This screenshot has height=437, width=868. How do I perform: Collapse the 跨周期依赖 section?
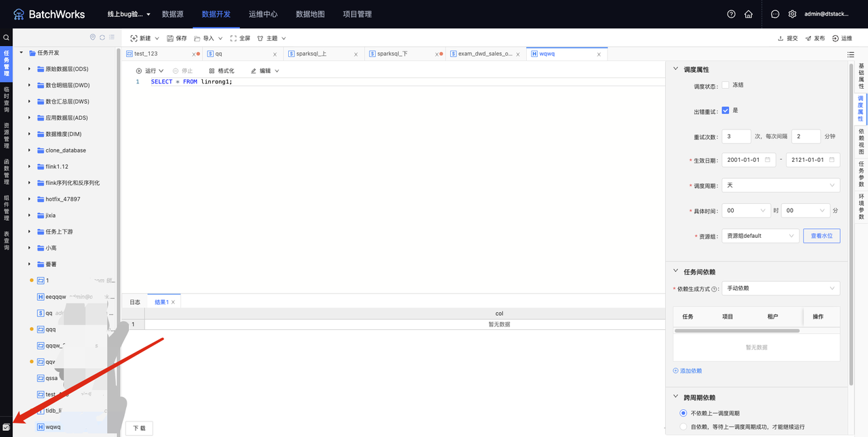coord(675,397)
